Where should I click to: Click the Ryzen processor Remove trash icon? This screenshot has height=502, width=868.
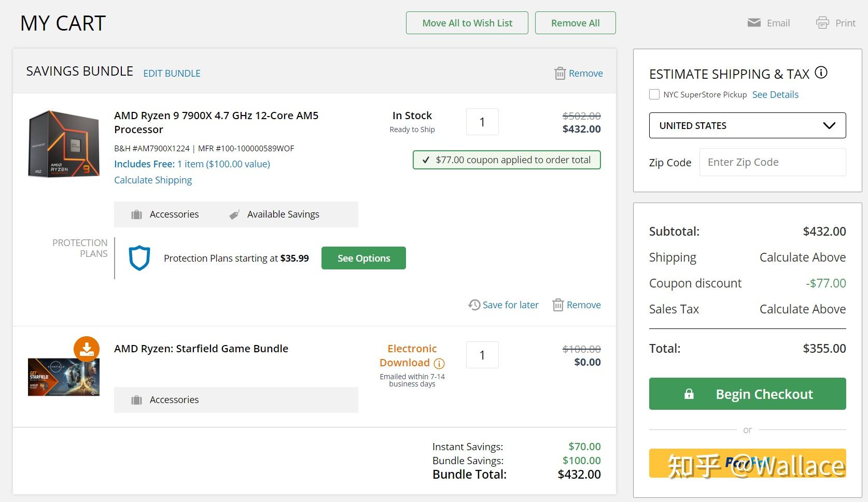(x=558, y=305)
